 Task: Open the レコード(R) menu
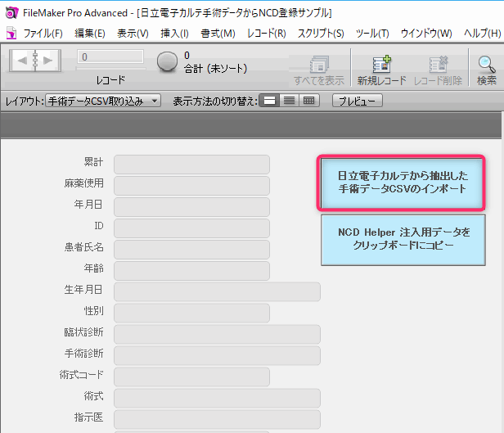pyautogui.click(x=267, y=33)
